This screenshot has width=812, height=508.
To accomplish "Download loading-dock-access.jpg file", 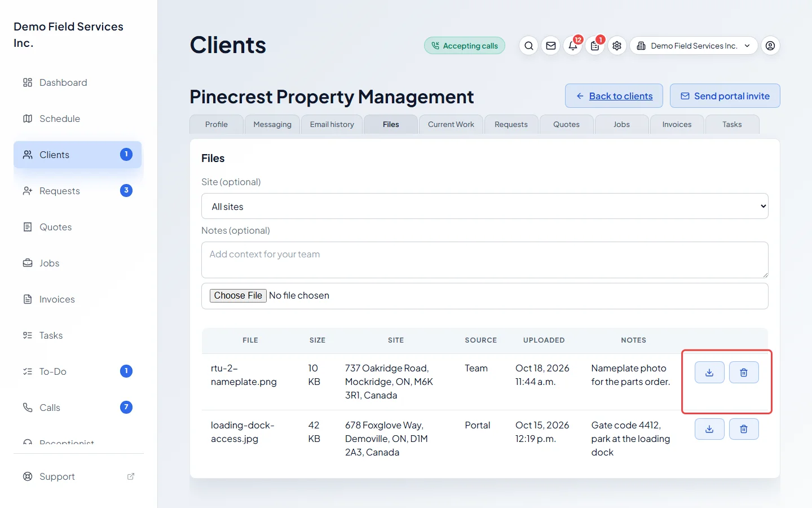I will pyautogui.click(x=709, y=429).
